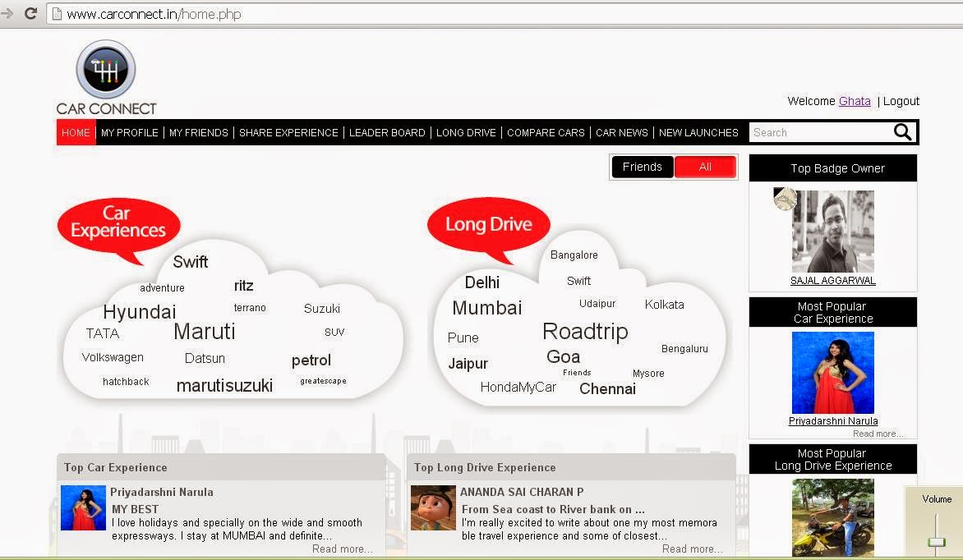The image size is (963, 560).
Task: Open MY FRIENDS page
Action: [x=198, y=133]
